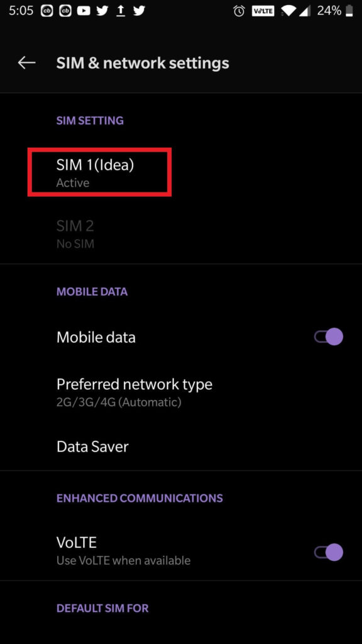The image size is (362, 644).
Task: Tap the VoLTE Use when available row
Action: (x=181, y=550)
